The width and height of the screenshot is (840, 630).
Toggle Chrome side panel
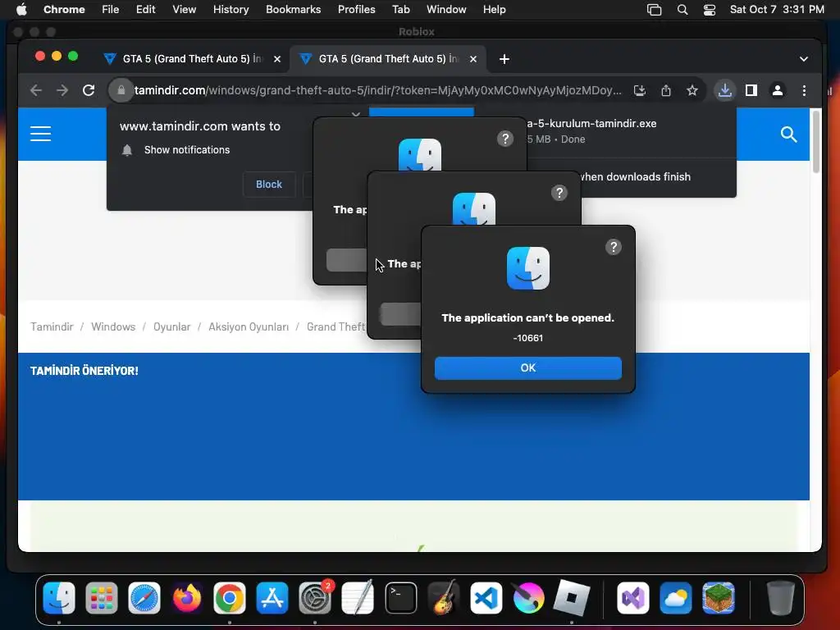click(x=751, y=90)
